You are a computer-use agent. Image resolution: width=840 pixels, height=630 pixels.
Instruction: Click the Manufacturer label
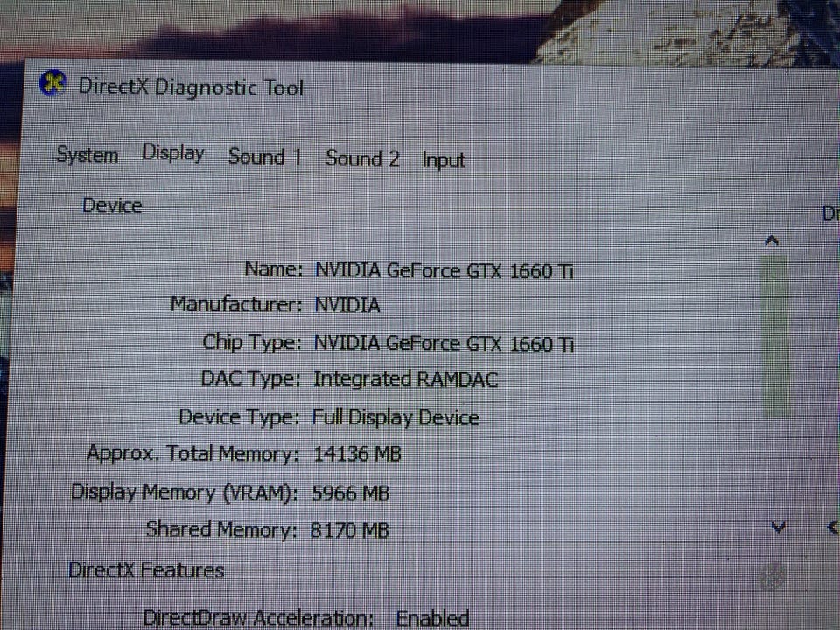coord(236,304)
